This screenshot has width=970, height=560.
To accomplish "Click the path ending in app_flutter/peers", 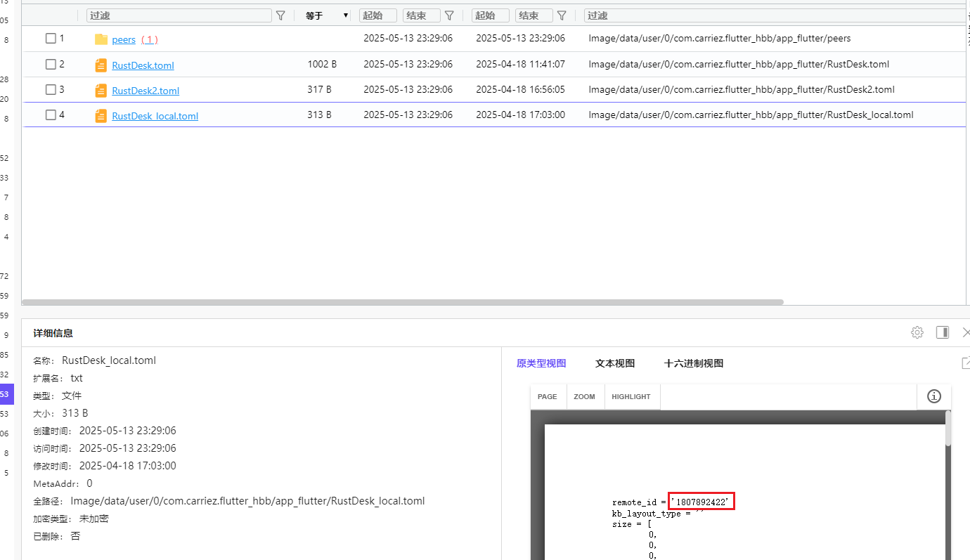I will [720, 38].
